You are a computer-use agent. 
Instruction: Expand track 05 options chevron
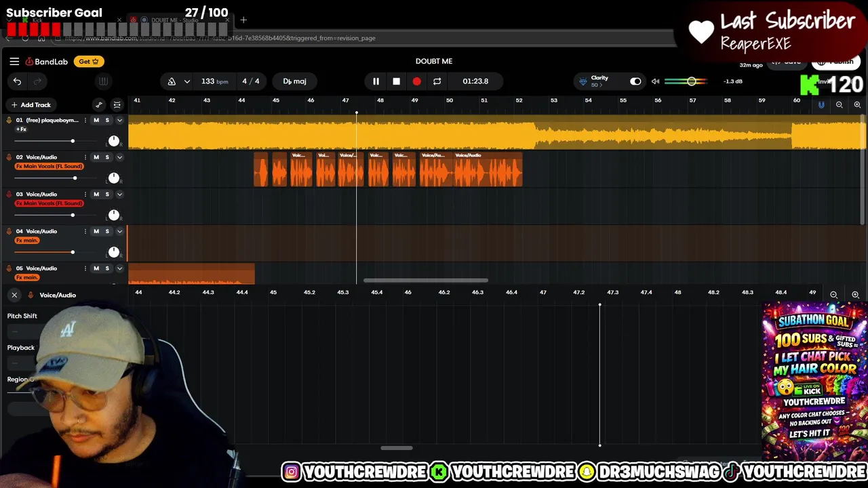click(119, 268)
